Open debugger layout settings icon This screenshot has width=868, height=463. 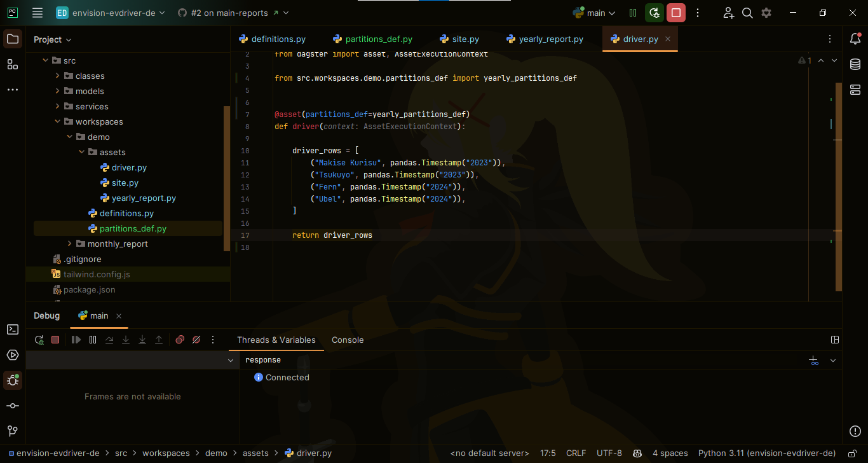[x=835, y=340]
